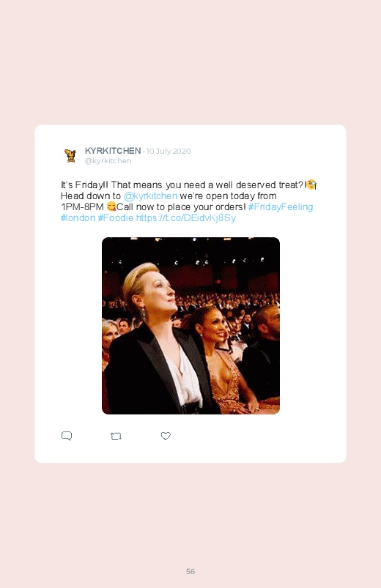
Task: Click the tweet text "It's Friday!!"
Action: point(84,185)
